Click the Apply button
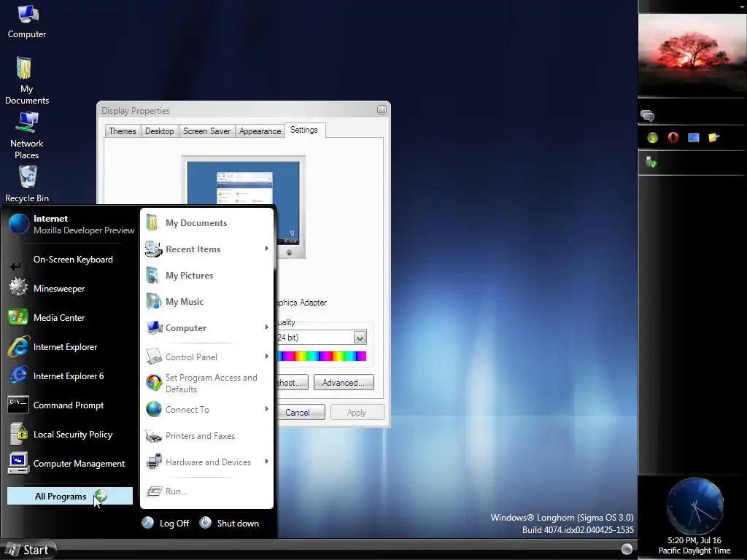 click(357, 413)
